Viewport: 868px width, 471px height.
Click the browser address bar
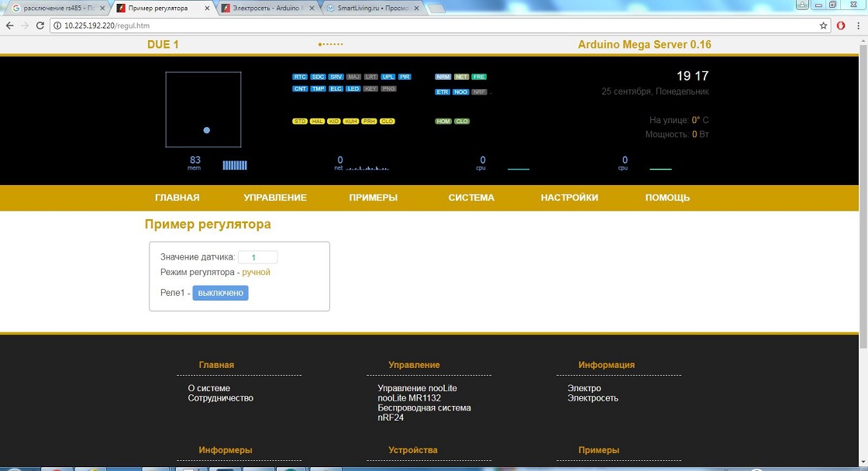(x=434, y=26)
